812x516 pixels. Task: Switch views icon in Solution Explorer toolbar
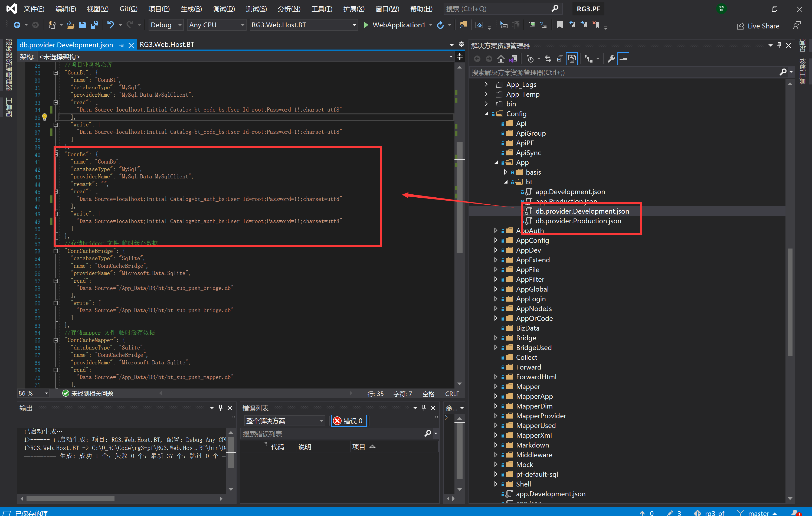click(x=513, y=59)
